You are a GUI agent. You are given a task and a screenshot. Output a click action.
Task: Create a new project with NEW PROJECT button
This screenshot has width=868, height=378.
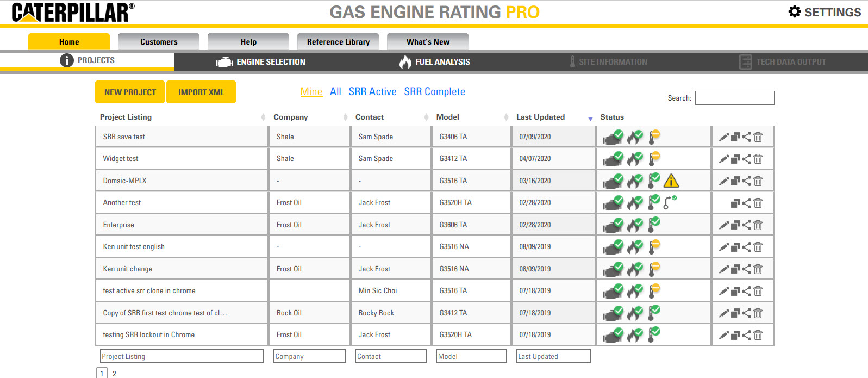click(x=130, y=92)
